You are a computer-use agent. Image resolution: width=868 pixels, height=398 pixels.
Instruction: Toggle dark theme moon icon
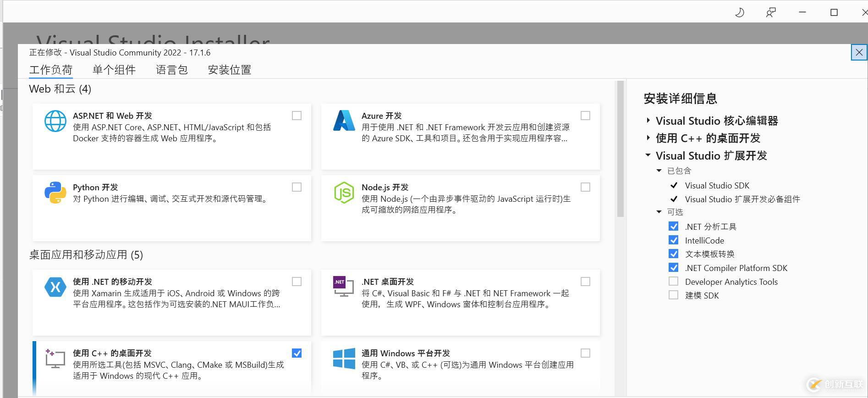tap(739, 12)
